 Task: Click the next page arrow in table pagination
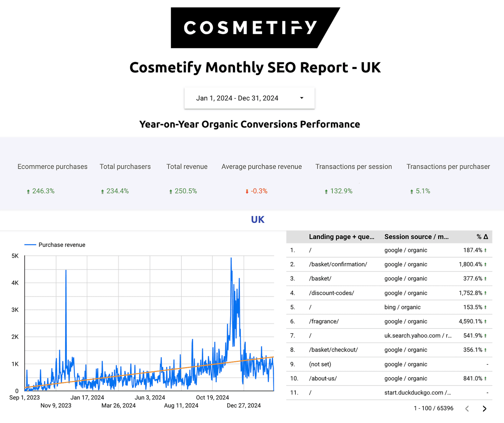(484, 408)
